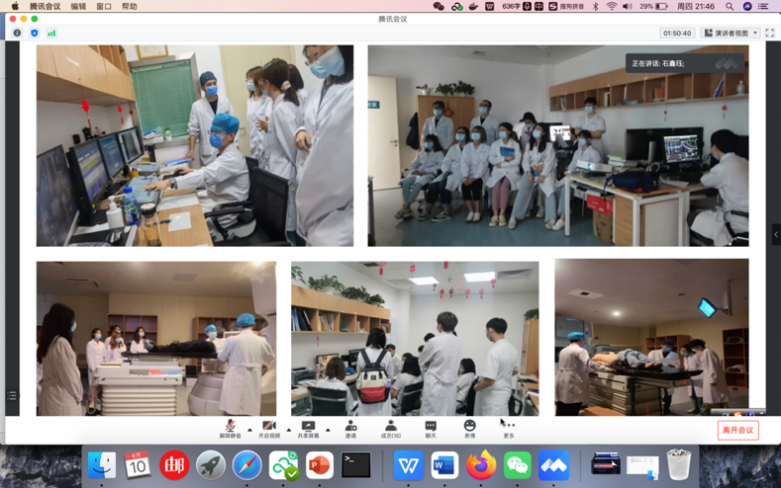This screenshot has height=488, width=781.
Task: Click the blue security shield icon
Action: [x=34, y=33]
